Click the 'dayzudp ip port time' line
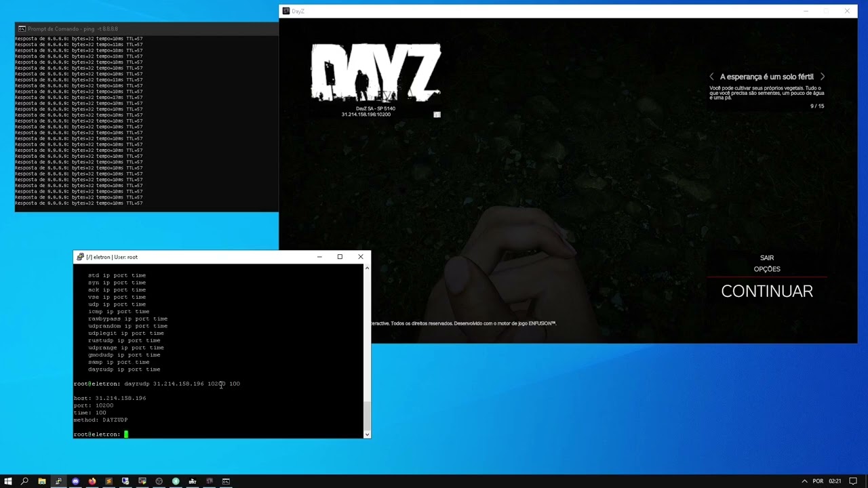 point(124,369)
